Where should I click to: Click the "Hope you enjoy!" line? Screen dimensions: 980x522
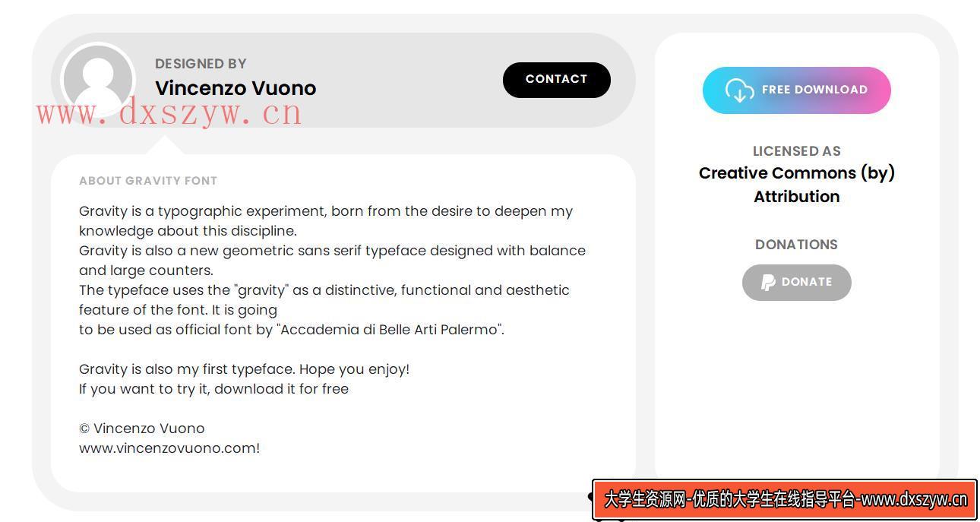pos(354,369)
